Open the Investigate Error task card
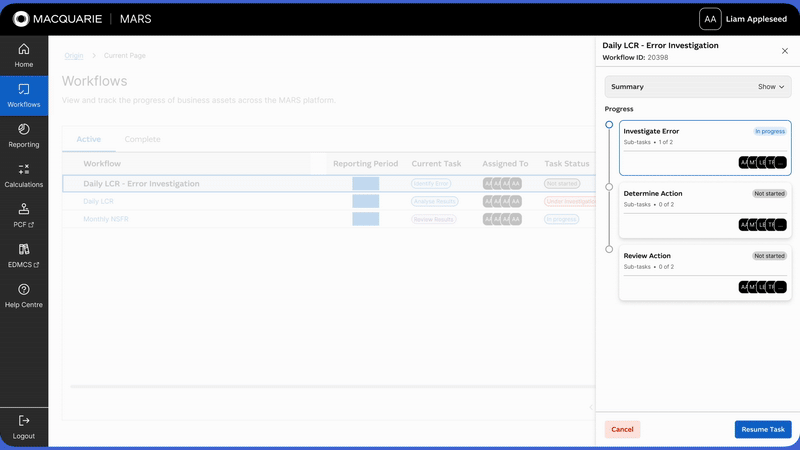This screenshot has width=800, height=450. [x=705, y=148]
